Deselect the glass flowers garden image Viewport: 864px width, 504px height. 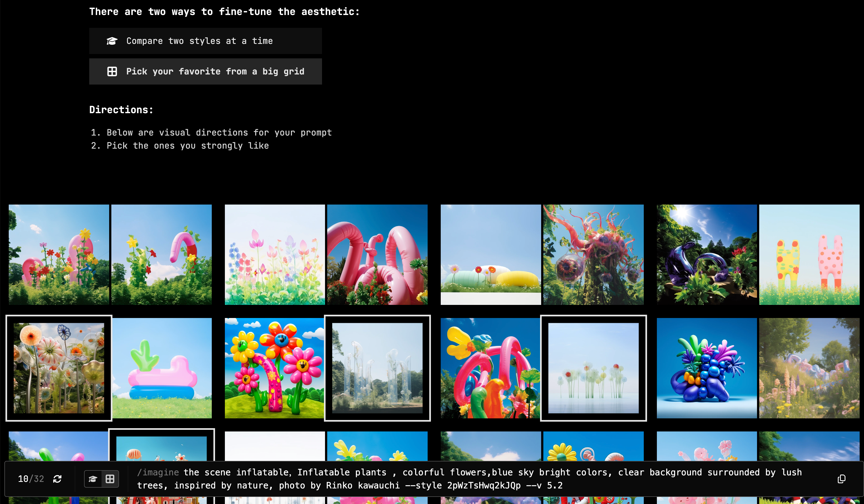click(x=59, y=368)
